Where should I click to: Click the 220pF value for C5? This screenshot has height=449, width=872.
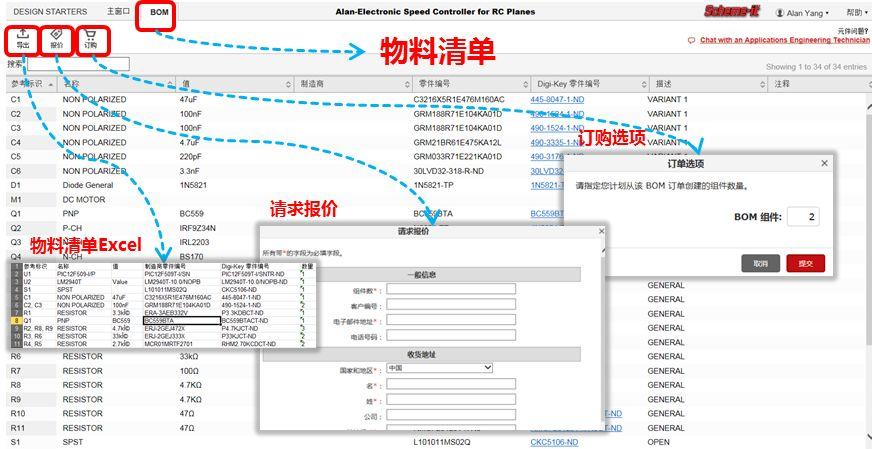pyautogui.click(x=191, y=157)
